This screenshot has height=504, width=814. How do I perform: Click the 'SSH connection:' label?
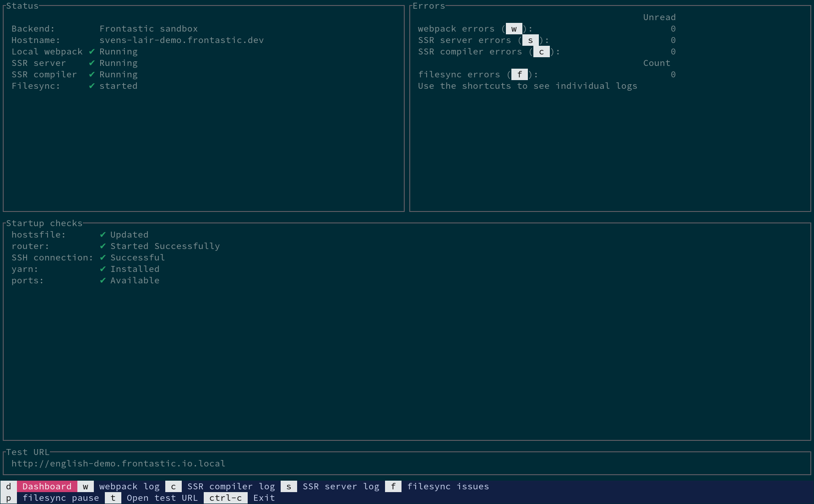pos(53,257)
